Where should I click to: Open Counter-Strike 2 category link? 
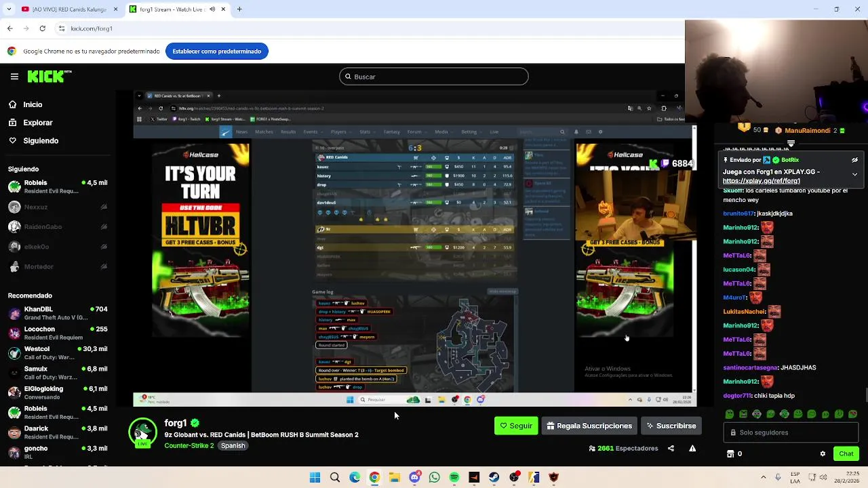[189, 446]
